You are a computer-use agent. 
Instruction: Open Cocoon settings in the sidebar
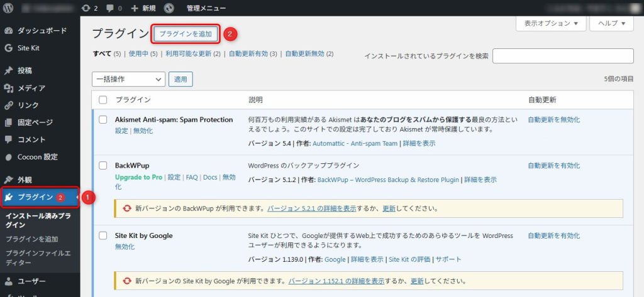point(37,157)
